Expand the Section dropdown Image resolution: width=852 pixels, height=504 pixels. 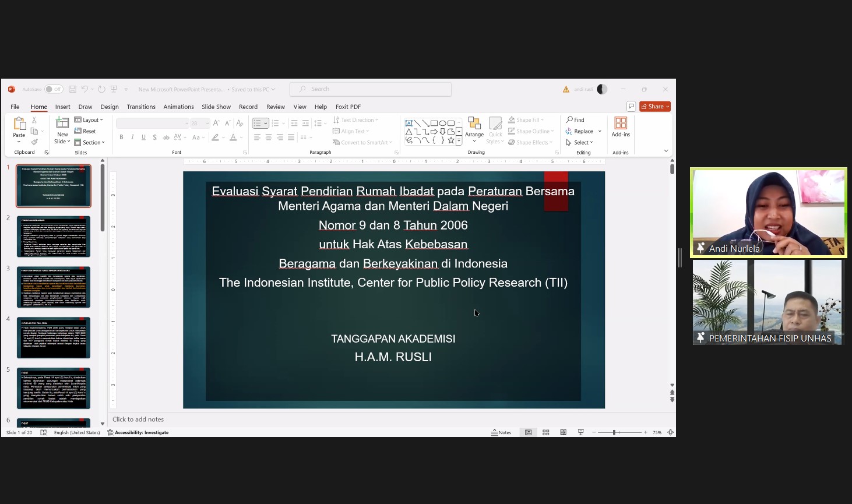click(x=90, y=142)
